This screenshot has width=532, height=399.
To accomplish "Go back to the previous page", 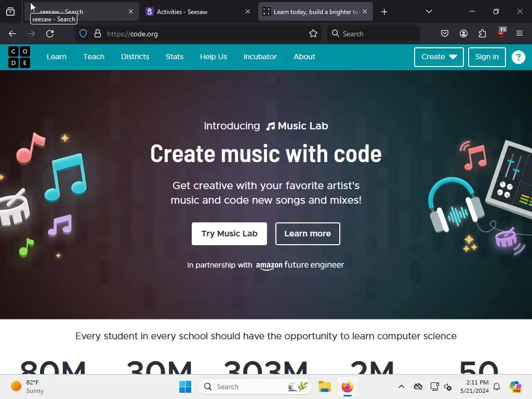I will 12,34.
